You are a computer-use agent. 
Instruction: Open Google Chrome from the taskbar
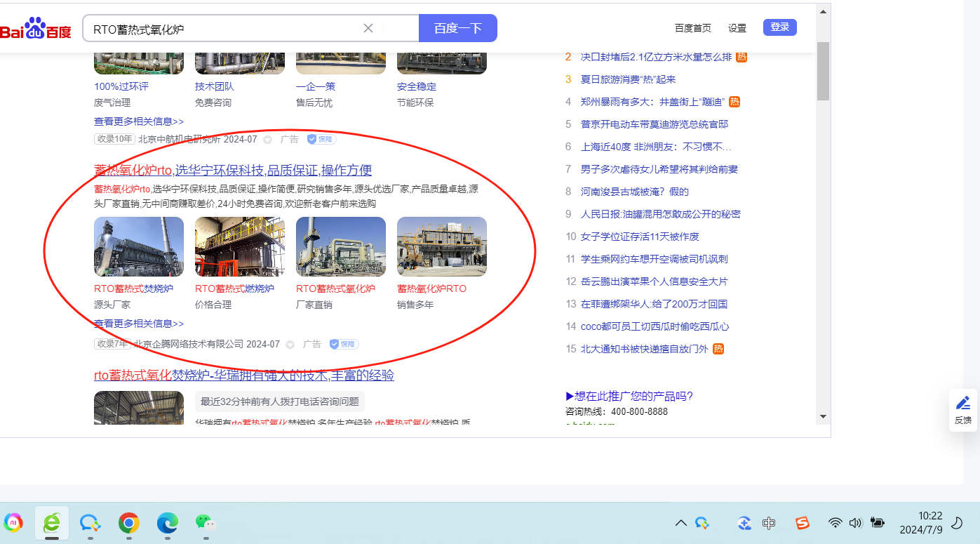coord(128,523)
